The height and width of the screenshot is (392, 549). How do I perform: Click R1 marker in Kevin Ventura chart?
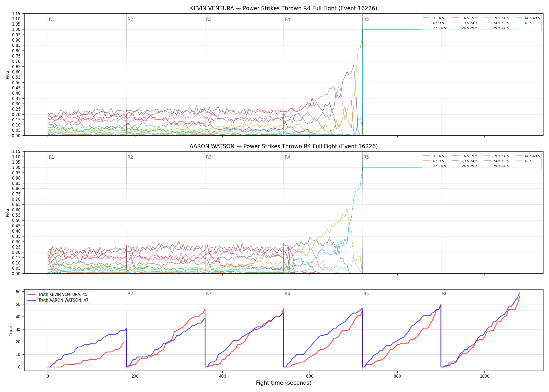(x=52, y=19)
